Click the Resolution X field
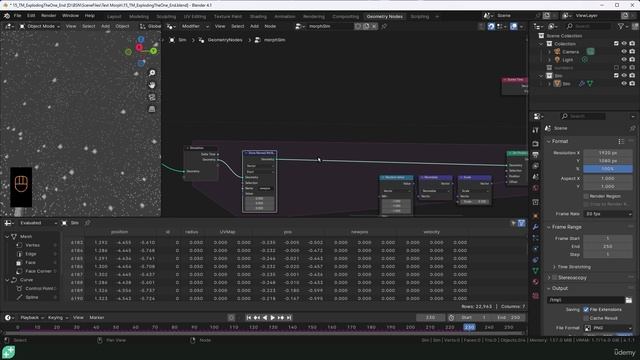 (608, 153)
